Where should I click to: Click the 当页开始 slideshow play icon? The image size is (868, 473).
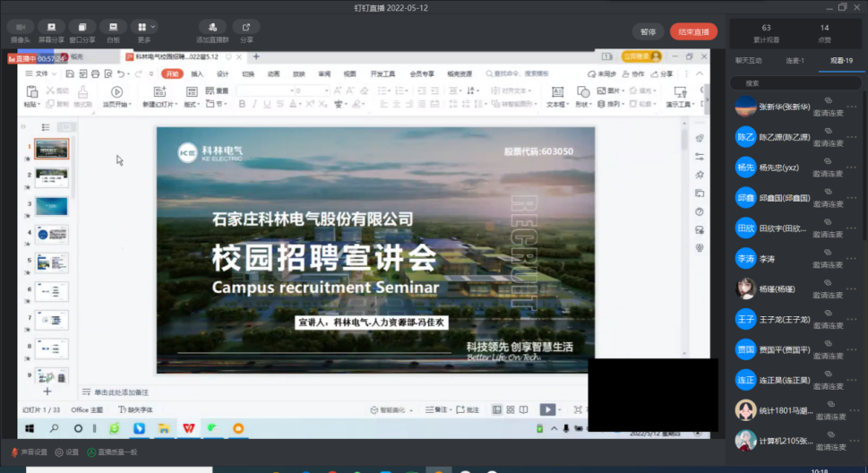click(x=116, y=91)
